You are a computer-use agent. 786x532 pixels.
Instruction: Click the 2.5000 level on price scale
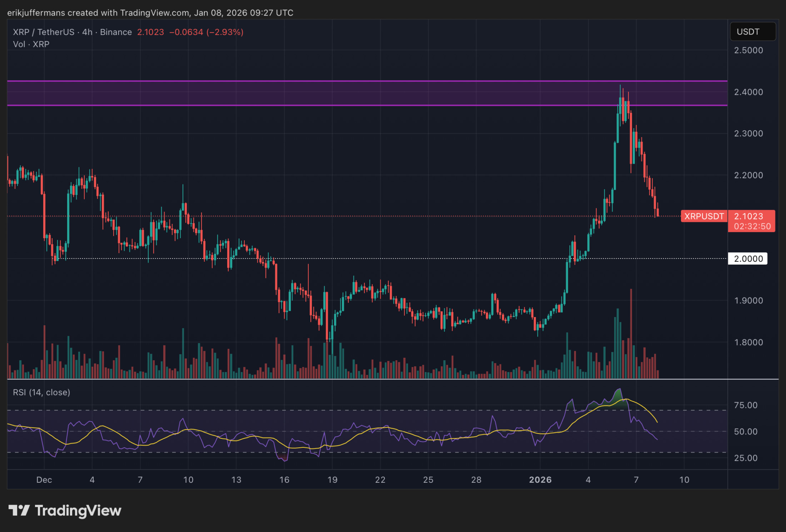[x=748, y=50]
